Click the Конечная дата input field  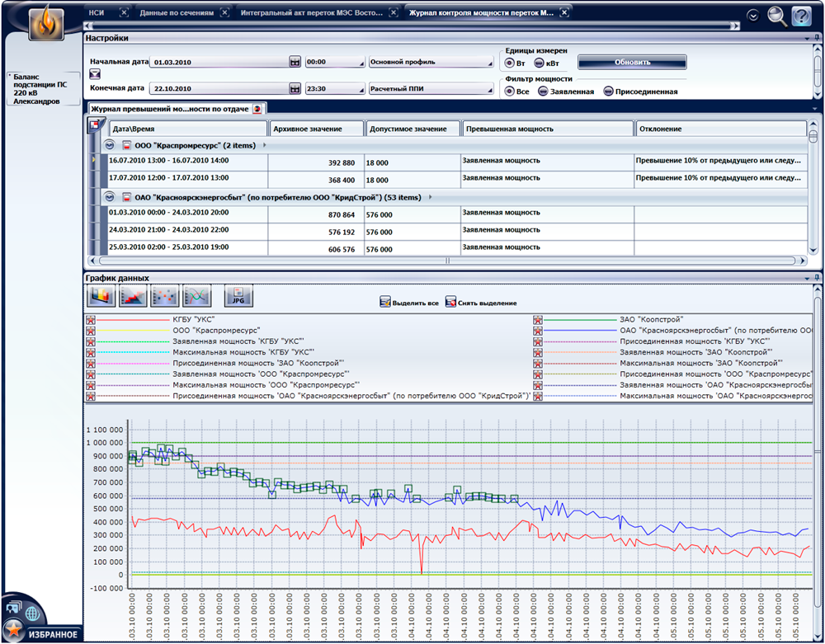pyautogui.click(x=219, y=88)
